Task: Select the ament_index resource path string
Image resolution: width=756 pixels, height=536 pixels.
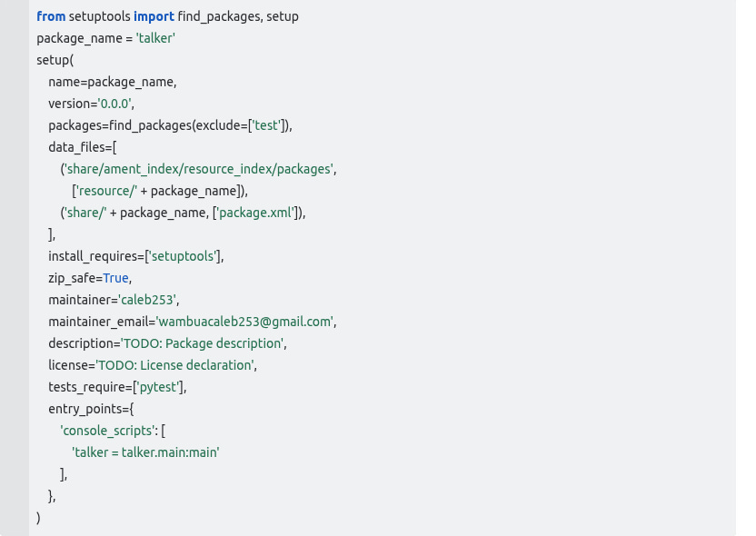Action: point(198,169)
